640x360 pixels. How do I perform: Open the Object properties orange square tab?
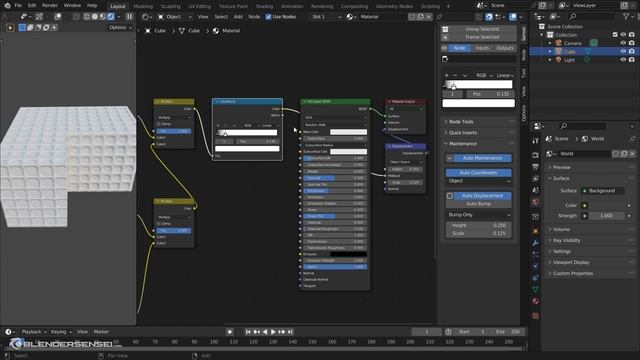point(536,231)
